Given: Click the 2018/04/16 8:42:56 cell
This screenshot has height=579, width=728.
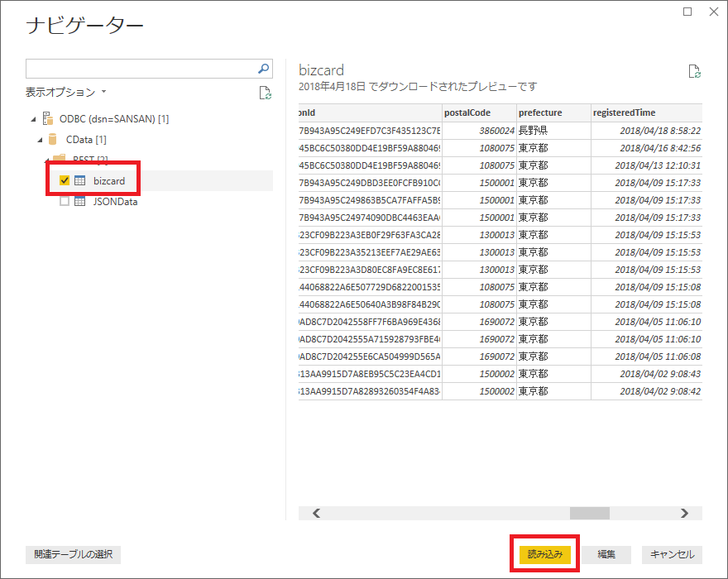Looking at the screenshot, I should click(x=646, y=148).
